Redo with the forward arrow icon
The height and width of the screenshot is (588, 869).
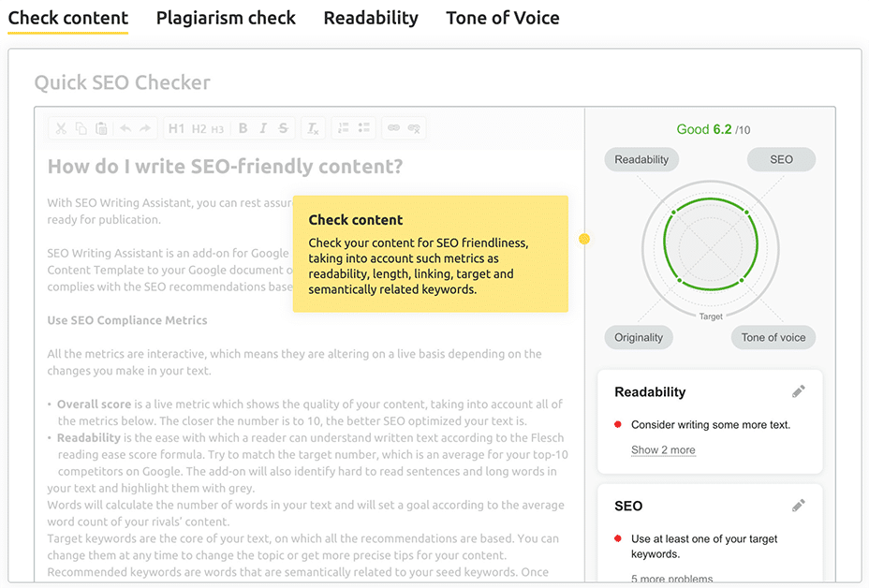coord(145,128)
